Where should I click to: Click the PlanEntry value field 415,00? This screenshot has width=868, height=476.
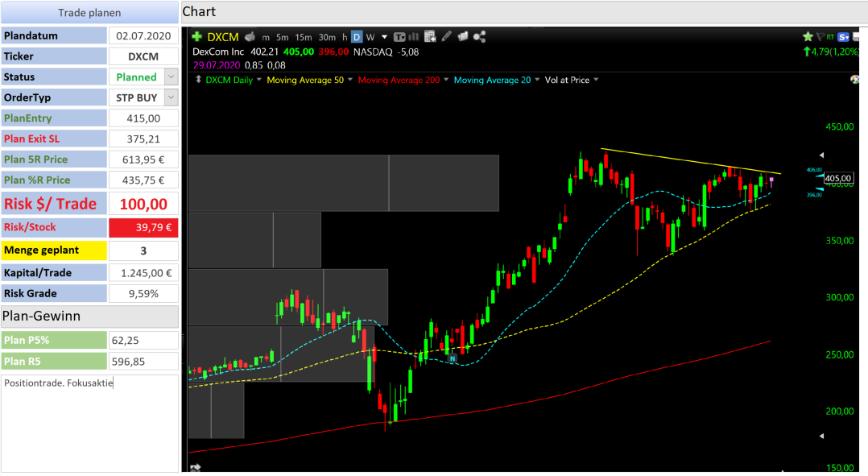point(143,118)
